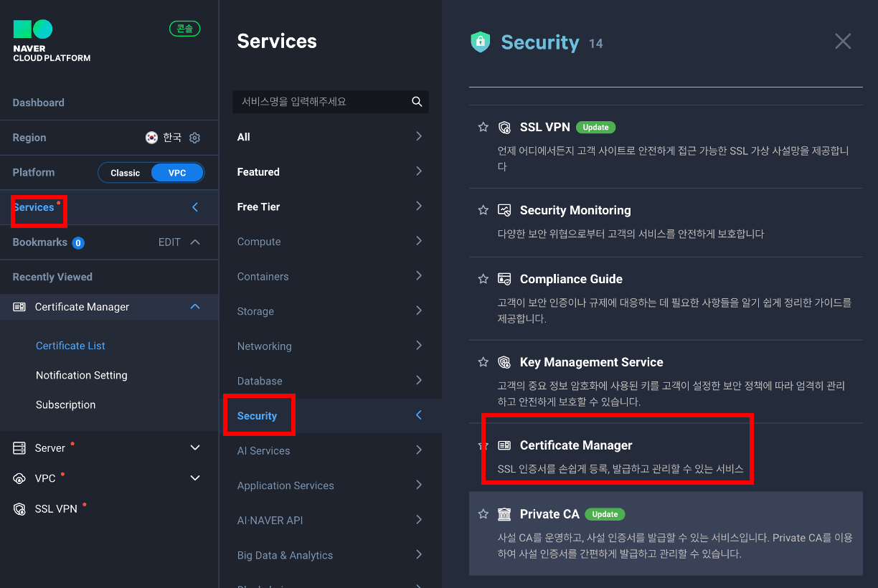Click SSL VPN Update badge
The image size is (878, 588).
coord(595,127)
